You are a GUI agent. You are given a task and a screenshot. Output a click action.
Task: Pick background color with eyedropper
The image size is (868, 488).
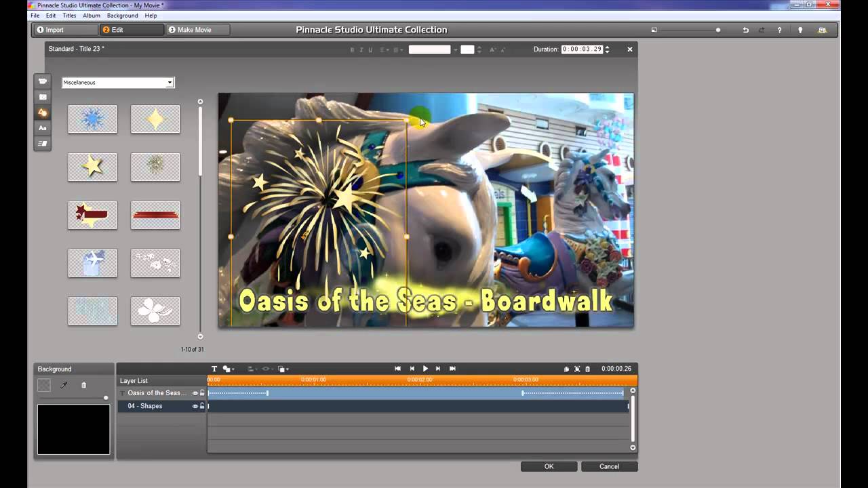tap(64, 385)
